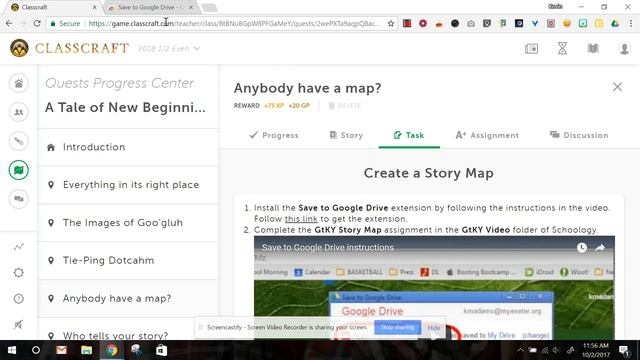Click the Google Drive extension icon
The height and width of the screenshot is (360, 640).
pyautogui.click(x=615, y=24)
